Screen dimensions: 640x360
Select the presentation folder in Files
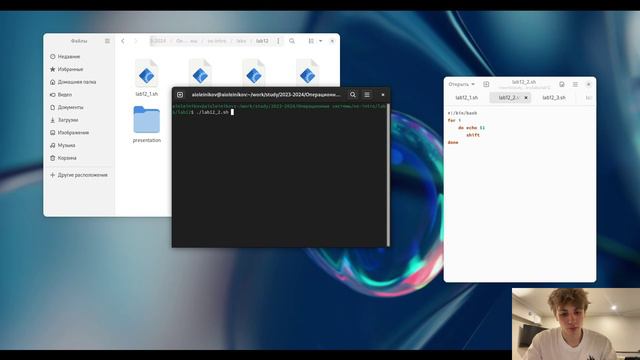[x=147, y=120]
